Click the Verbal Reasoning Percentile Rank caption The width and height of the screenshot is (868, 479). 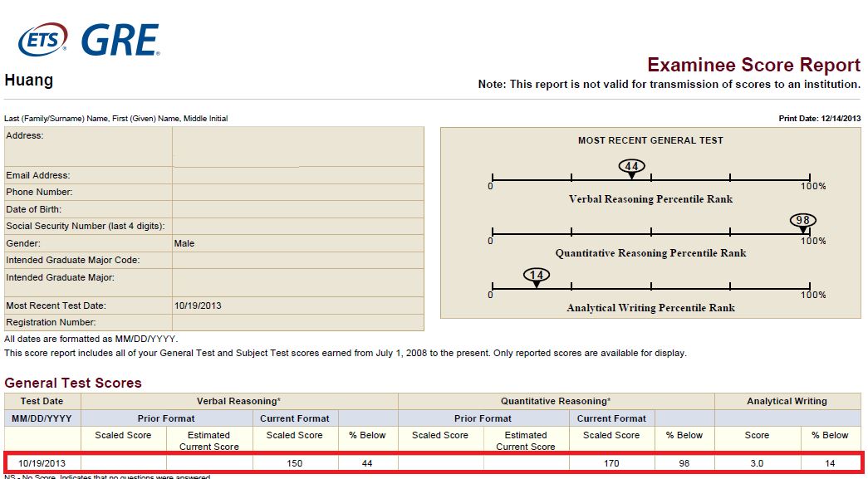point(650,198)
